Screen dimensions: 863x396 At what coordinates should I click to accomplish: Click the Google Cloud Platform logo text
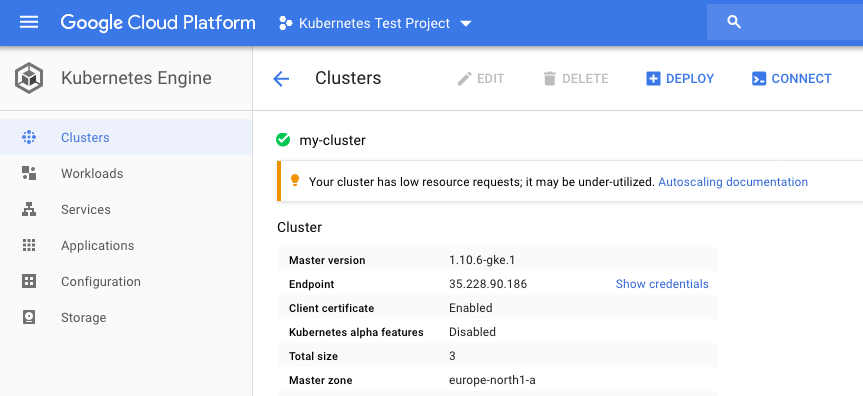(x=158, y=23)
